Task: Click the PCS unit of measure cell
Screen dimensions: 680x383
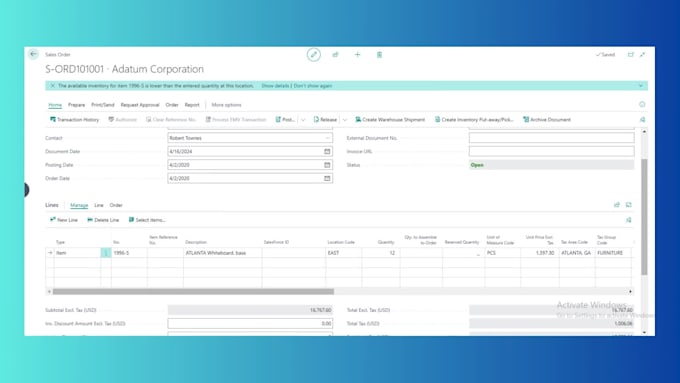Action: click(503, 253)
